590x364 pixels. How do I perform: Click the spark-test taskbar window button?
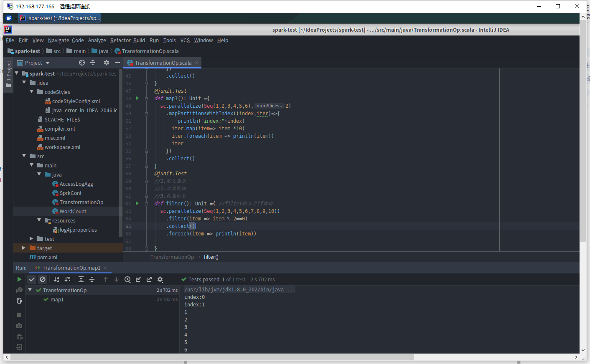click(59, 18)
